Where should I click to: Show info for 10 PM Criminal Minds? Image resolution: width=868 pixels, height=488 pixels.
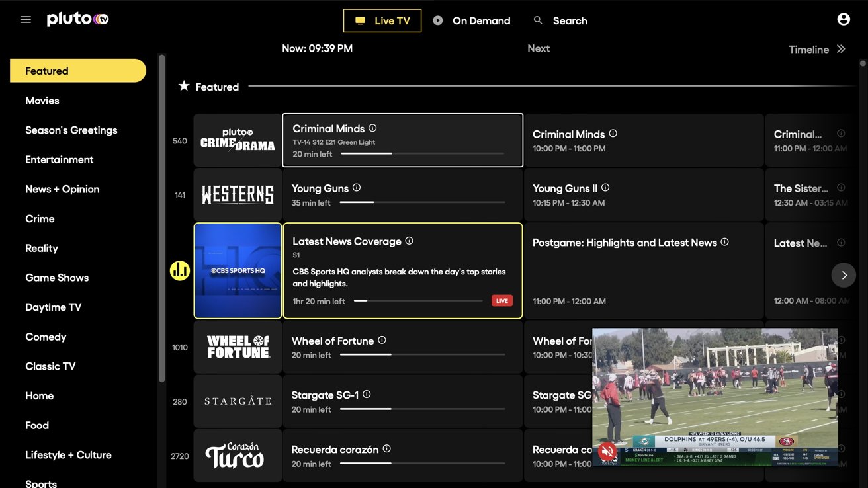click(x=613, y=134)
